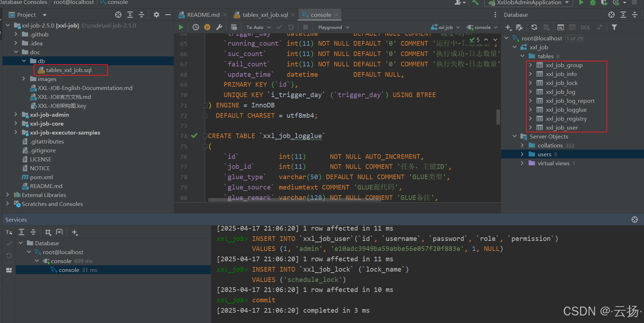Open Playground resolve mode dropdown

333,27
